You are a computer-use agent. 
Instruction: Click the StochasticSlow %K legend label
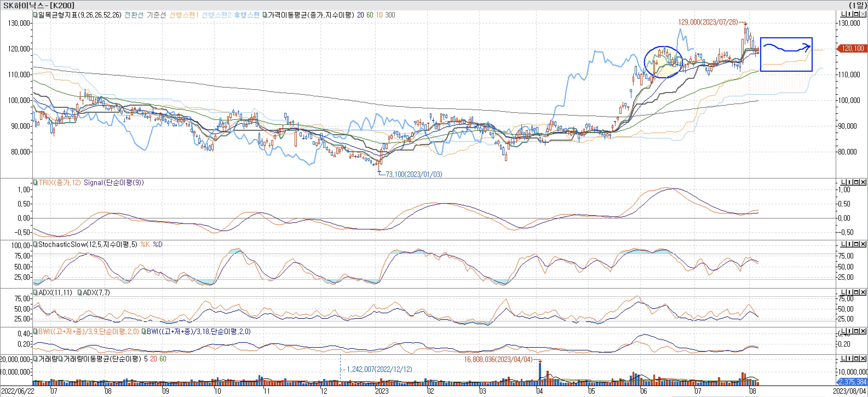tap(145, 244)
